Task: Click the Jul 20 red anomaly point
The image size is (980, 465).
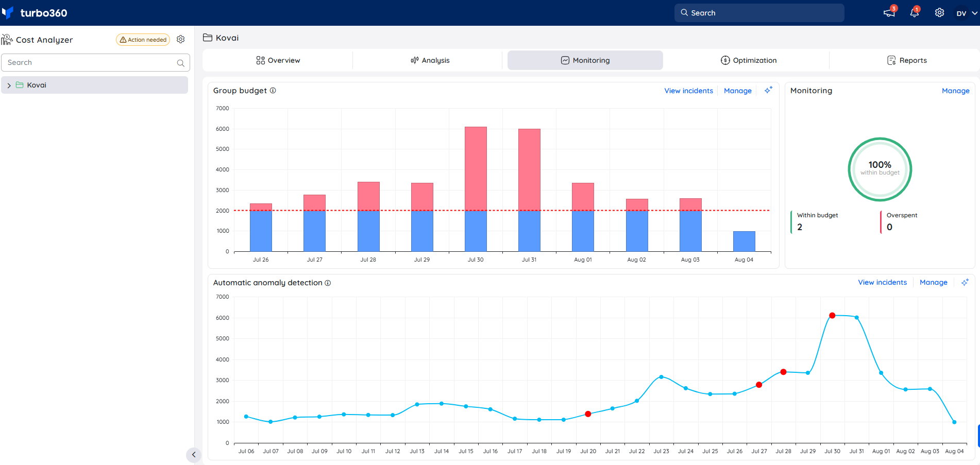Action: pos(588,414)
